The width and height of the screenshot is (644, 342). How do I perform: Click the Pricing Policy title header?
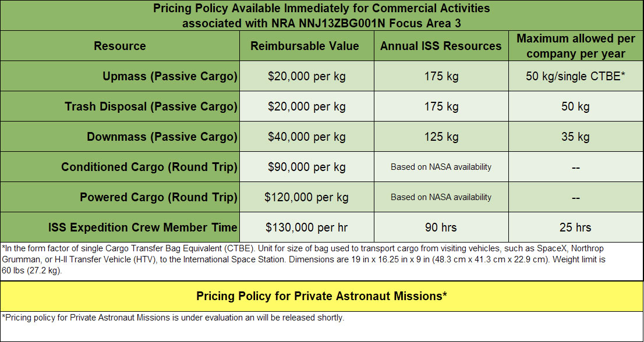pyautogui.click(x=321, y=16)
